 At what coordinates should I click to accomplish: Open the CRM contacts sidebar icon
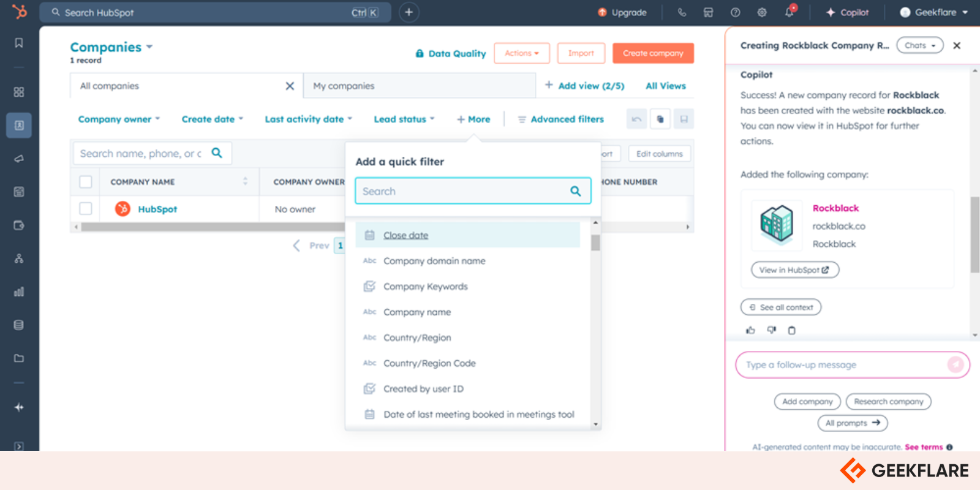click(x=19, y=125)
